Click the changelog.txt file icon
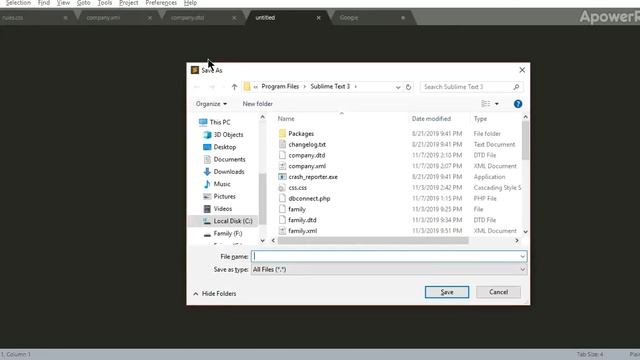The width and height of the screenshot is (640, 360). point(282,144)
